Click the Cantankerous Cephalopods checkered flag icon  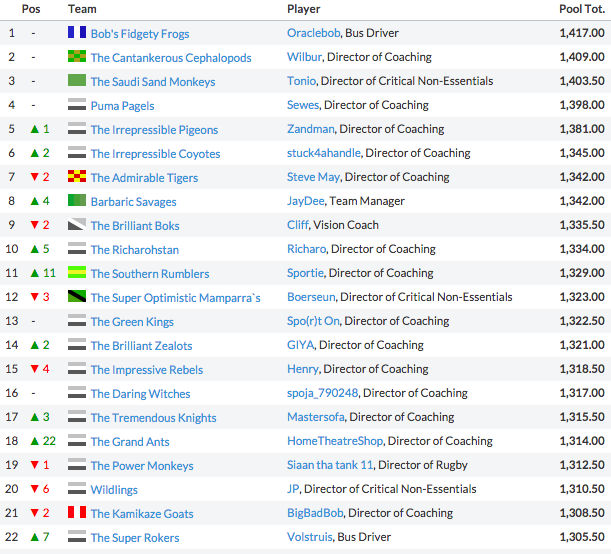tap(77, 56)
